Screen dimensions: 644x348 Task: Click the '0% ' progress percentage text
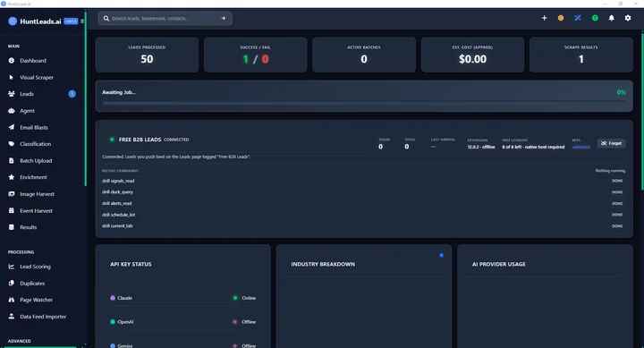click(621, 92)
